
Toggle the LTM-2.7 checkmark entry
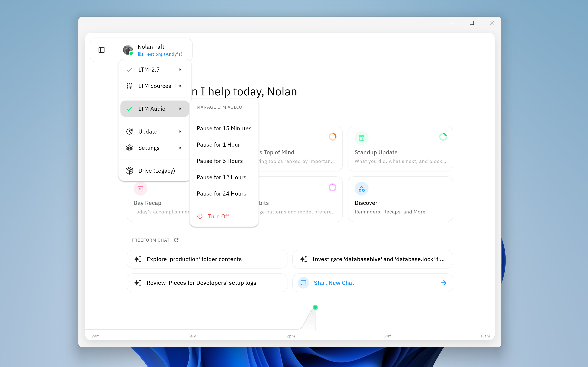point(149,70)
